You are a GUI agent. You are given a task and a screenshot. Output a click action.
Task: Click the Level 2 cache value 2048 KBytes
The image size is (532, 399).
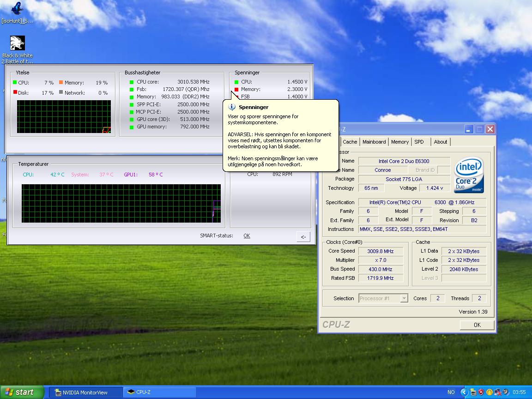[x=464, y=269]
